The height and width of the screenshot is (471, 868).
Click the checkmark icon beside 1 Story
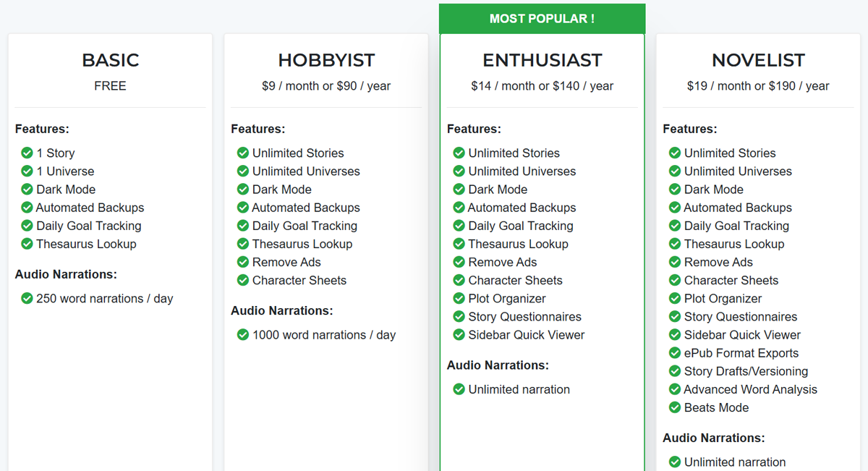(27, 153)
